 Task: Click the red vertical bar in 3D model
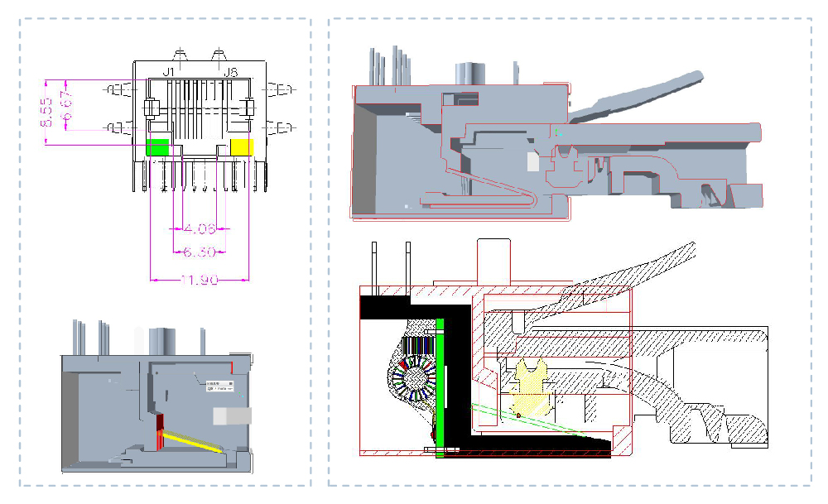(x=161, y=430)
